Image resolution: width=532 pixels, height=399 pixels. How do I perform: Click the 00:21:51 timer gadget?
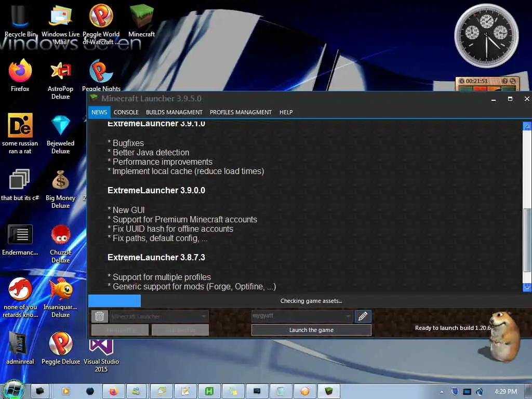point(486,84)
